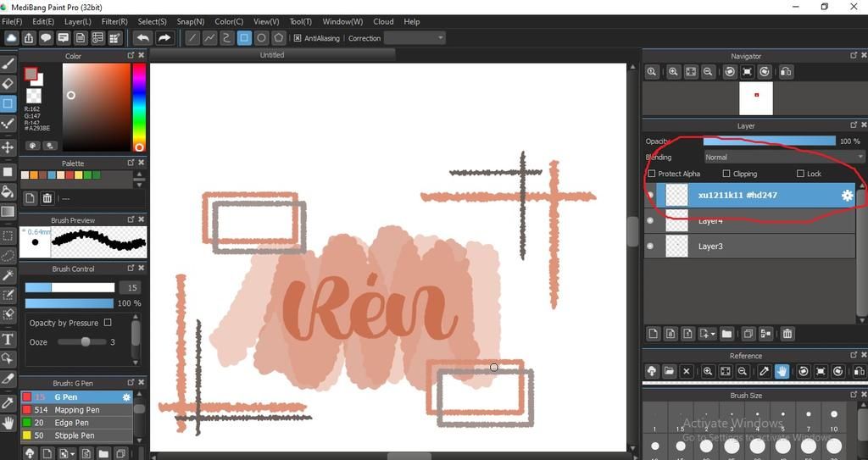
Task: Open layer settings gear for xu1211k11 layer
Action: 847,195
